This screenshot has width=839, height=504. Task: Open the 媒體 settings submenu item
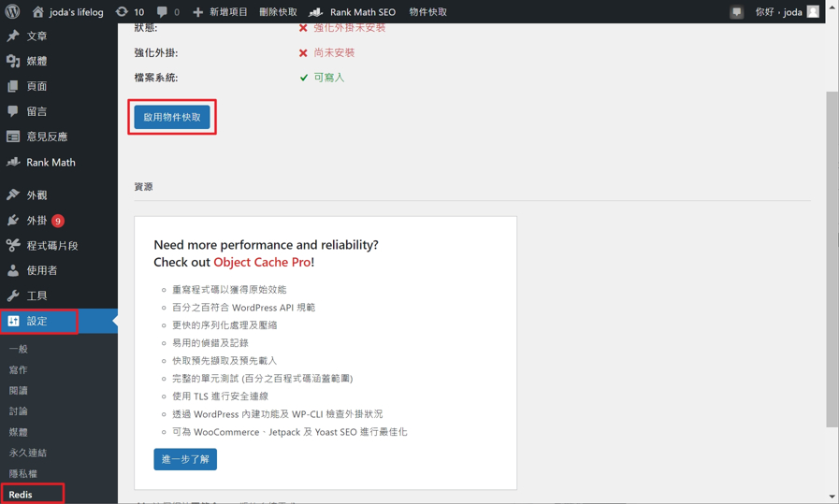point(18,432)
